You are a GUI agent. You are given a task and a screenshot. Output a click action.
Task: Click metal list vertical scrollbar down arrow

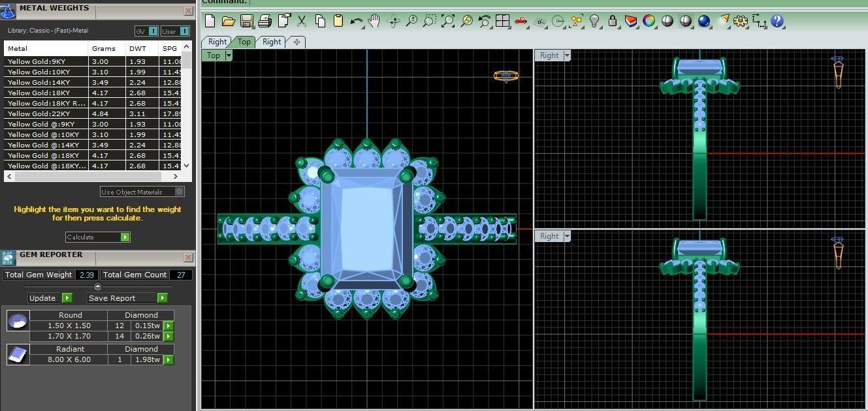[187, 166]
